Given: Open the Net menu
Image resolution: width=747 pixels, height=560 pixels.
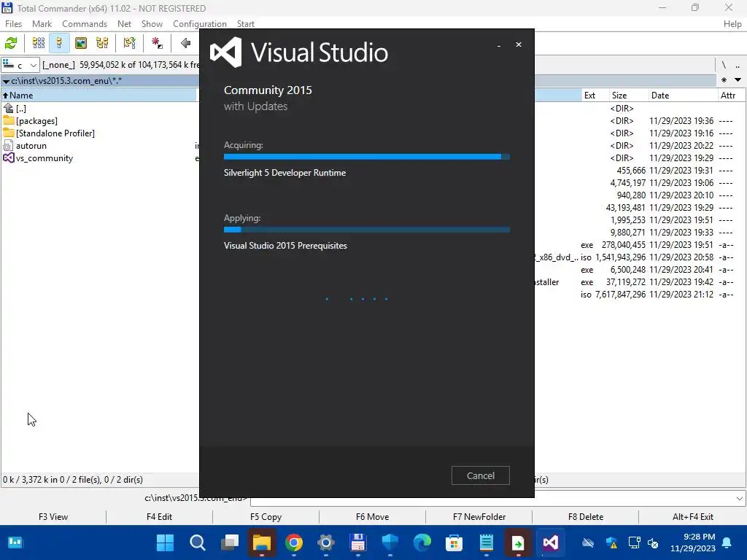Looking at the screenshot, I should point(124,24).
